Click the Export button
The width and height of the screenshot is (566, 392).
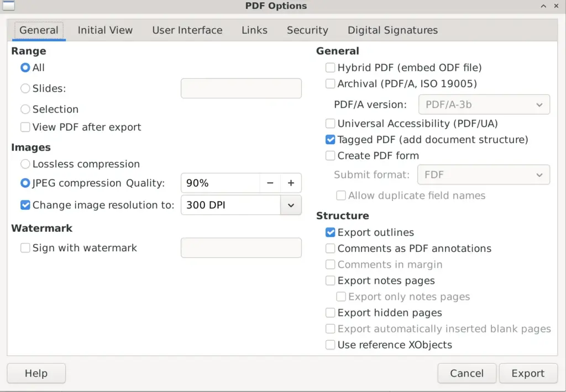point(528,373)
